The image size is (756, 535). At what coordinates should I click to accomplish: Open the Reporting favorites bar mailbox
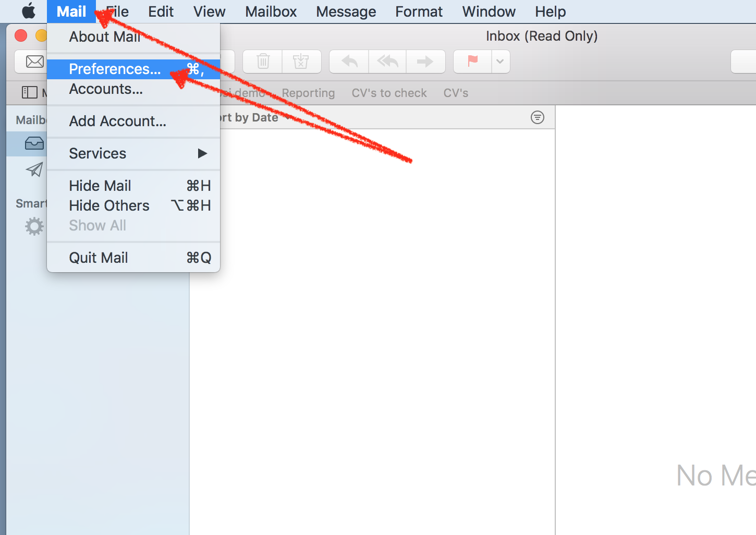click(x=308, y=93)
